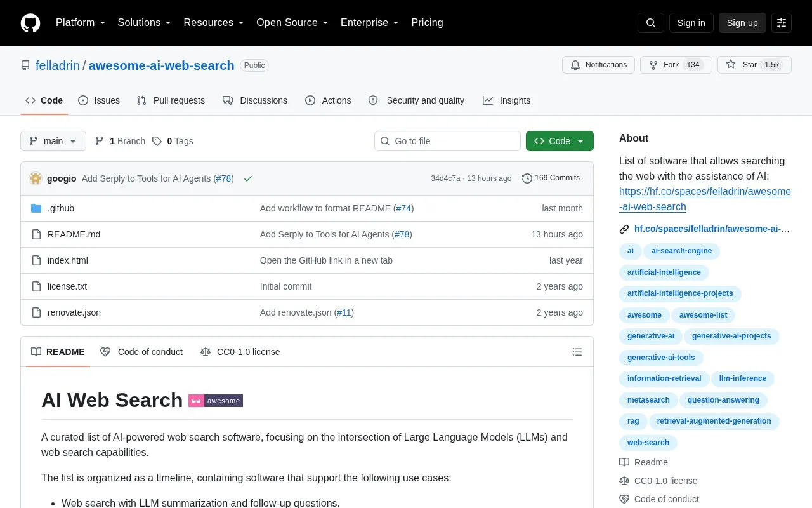Fork the repository
This screenshot has width=812, height=508.
coord(676,65)
